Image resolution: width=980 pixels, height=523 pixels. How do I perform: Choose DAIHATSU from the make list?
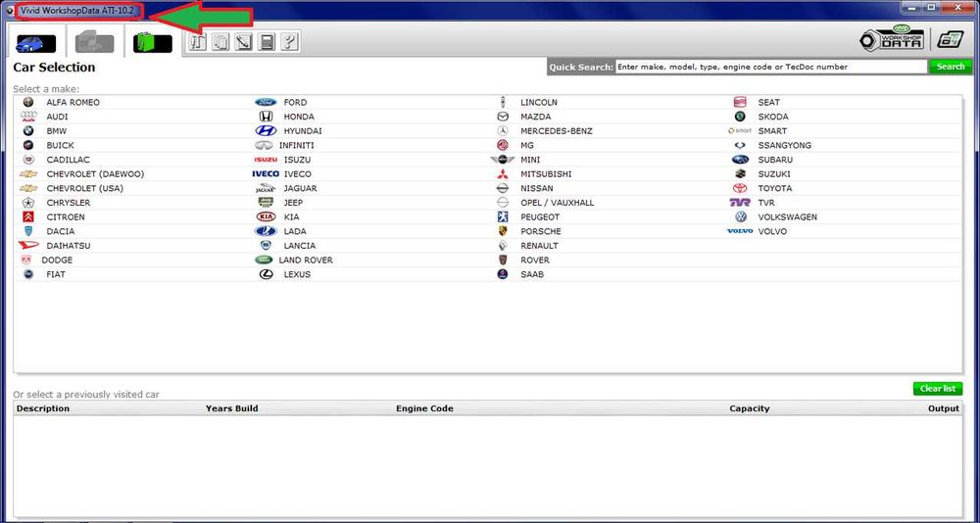coord(69,246)
